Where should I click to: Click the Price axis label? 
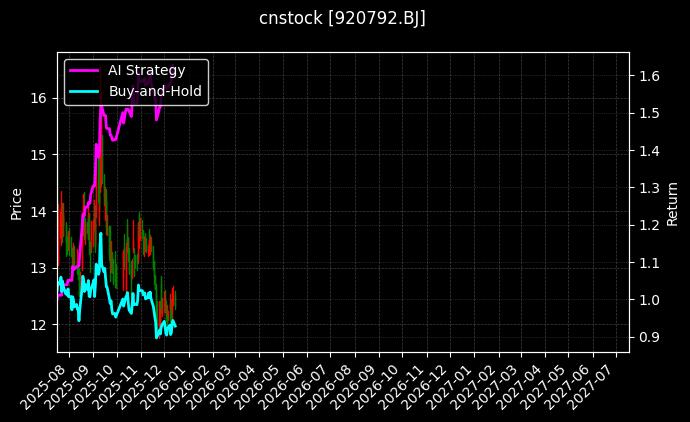(x=16, y=202)
